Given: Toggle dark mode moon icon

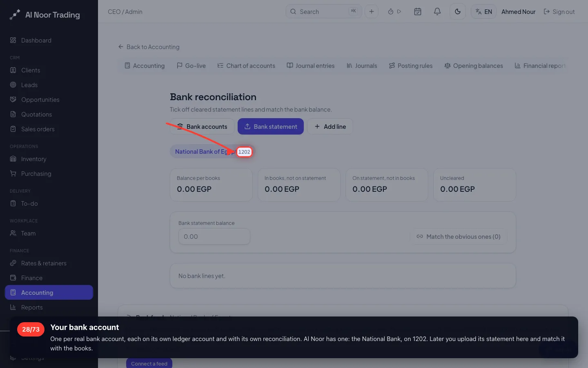Looking at the screenshot, I should point(458,11).
